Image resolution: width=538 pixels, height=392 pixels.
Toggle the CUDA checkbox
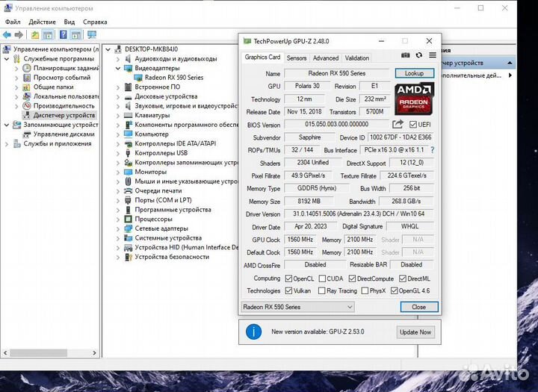tap(322, 279)
